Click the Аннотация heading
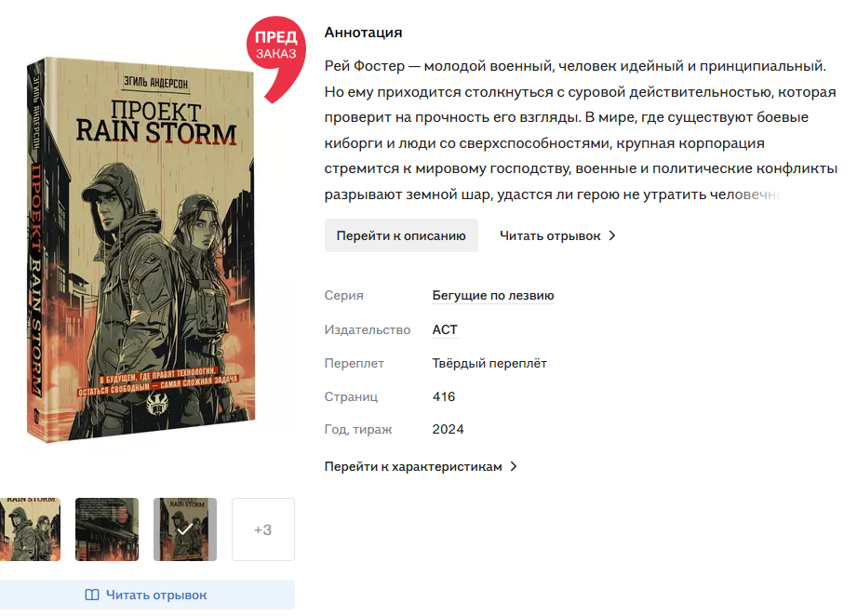The width and height of the screenshot is (857, 616). (363, 33)
